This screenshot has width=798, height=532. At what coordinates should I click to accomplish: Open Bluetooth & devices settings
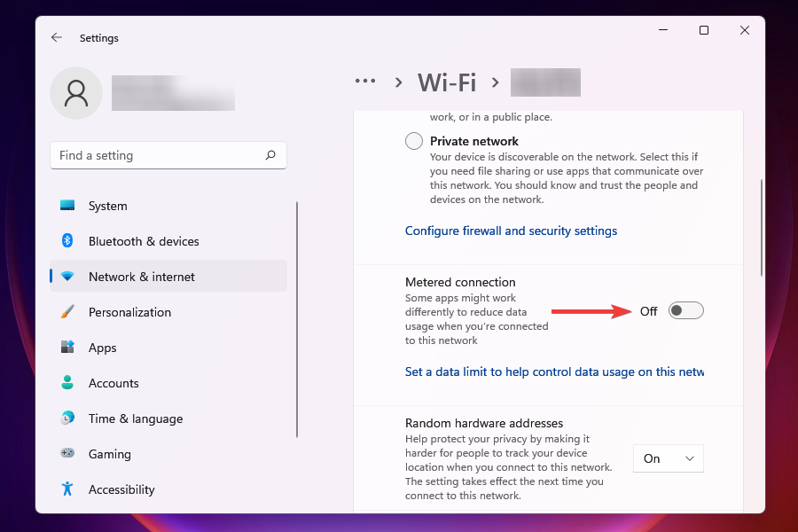coord(168,241)
